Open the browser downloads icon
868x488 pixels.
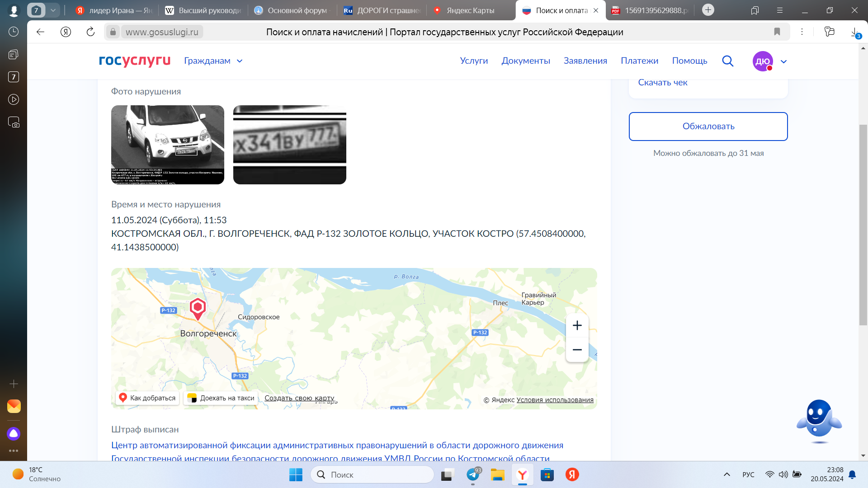[854, 33]
